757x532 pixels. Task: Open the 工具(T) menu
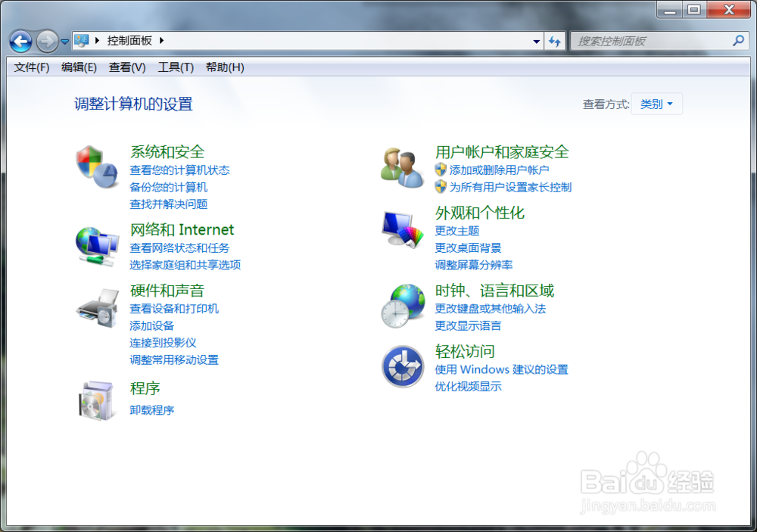click(x=175, y=67)
